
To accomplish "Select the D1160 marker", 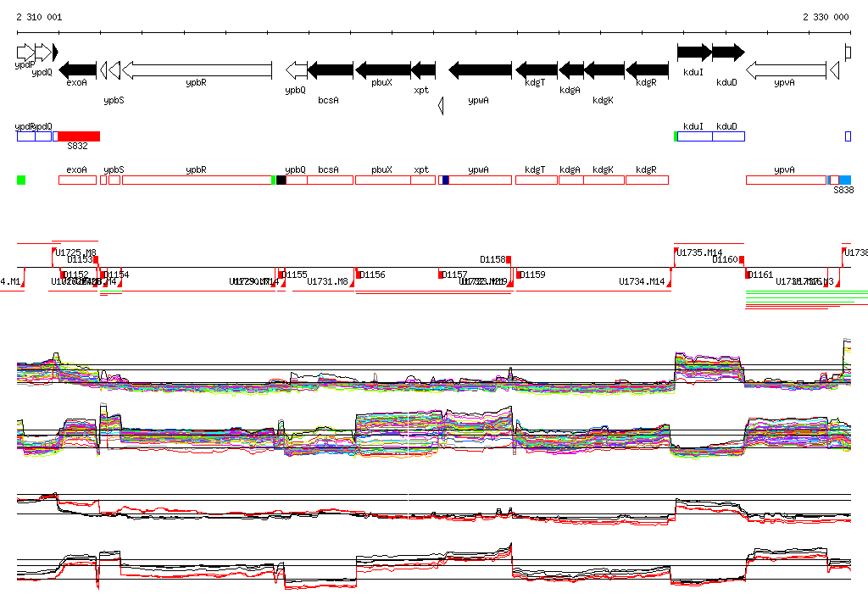I will pyautogui.click(x=742, y=259).
